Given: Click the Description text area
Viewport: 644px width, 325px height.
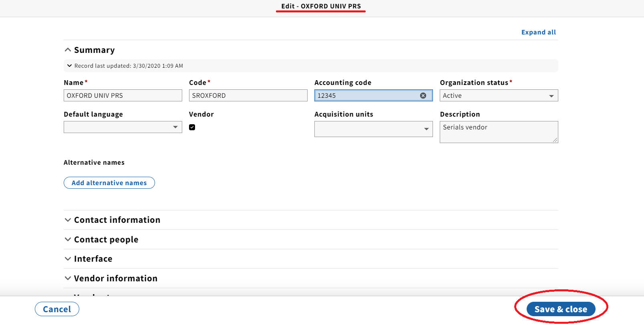Looking at the screenshot, I should click(499, 132).
